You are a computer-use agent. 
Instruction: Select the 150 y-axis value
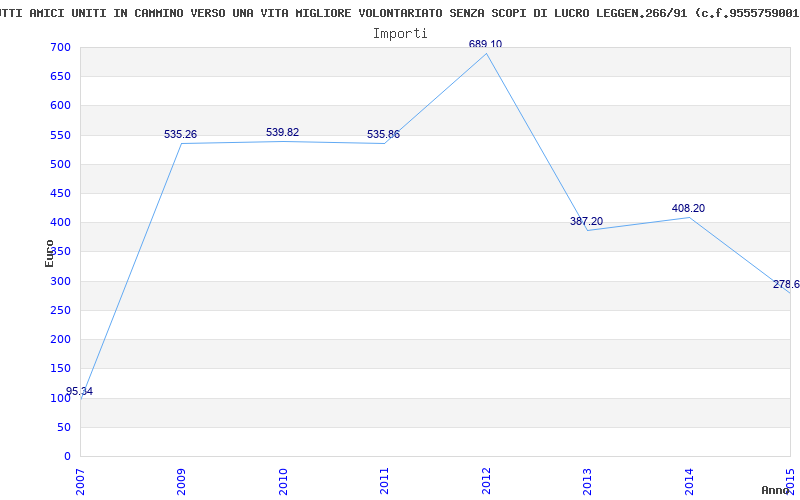[60, 368]
